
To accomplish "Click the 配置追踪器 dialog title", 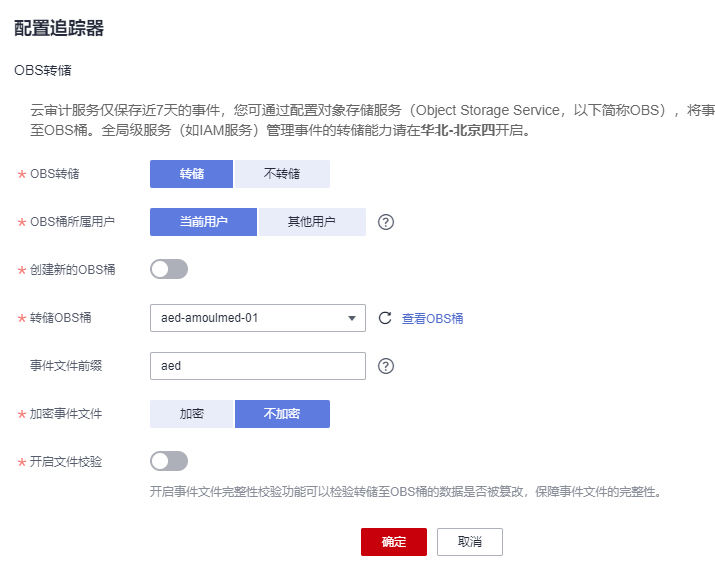I will (x=59, y=28).
